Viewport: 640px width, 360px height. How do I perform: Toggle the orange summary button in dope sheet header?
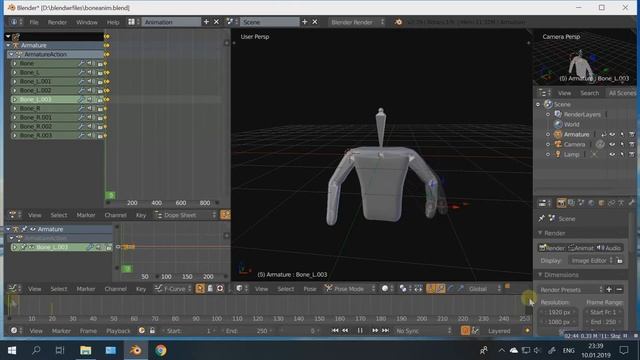pyautogui.click(x=225, y=215)
